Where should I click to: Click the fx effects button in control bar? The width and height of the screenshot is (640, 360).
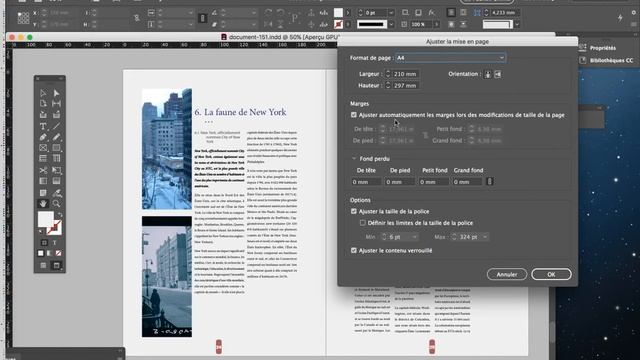(431, 13)
